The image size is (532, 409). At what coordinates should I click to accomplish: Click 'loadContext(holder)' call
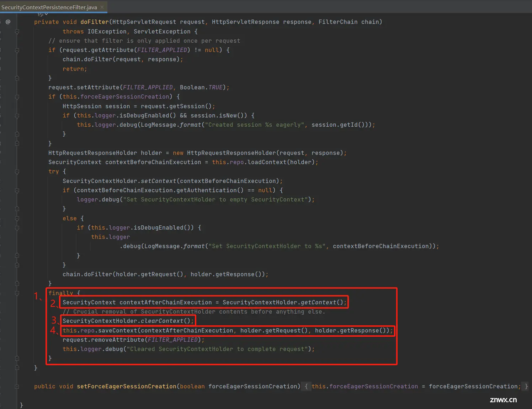[281, 162]
